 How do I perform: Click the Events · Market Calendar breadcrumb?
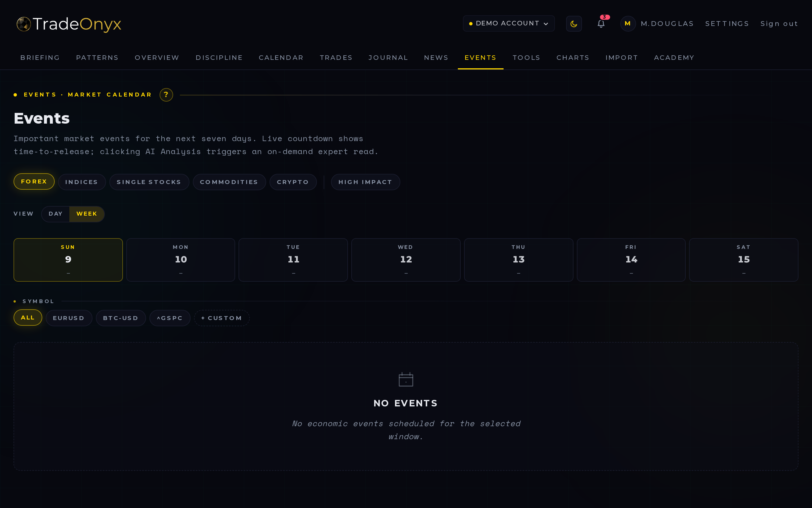[x=88, y=95]
